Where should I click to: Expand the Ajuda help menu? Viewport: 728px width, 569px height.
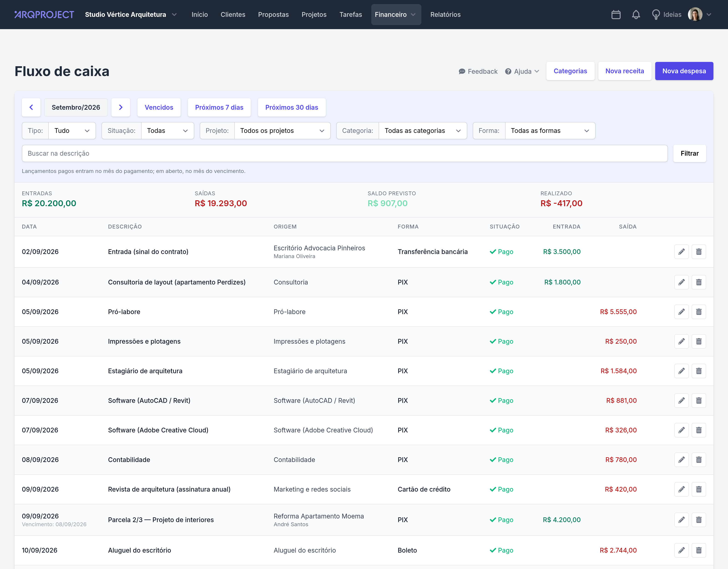(x=522, y=71)
